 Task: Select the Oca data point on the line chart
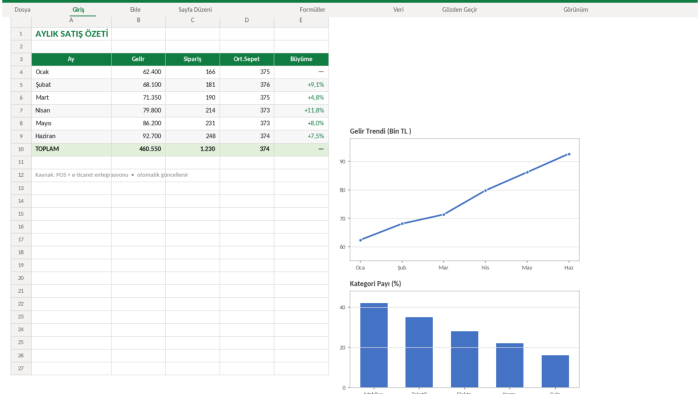(361, 240)
